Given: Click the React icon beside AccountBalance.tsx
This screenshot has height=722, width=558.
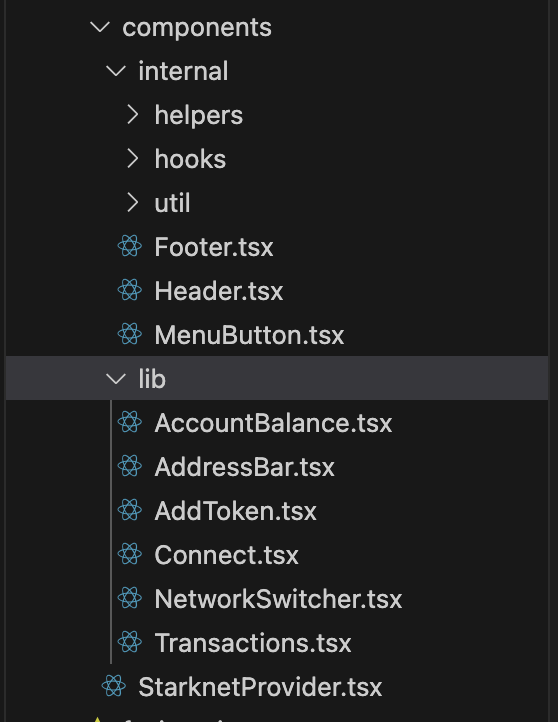Looking at the screenshot, I should pos(130,422).
